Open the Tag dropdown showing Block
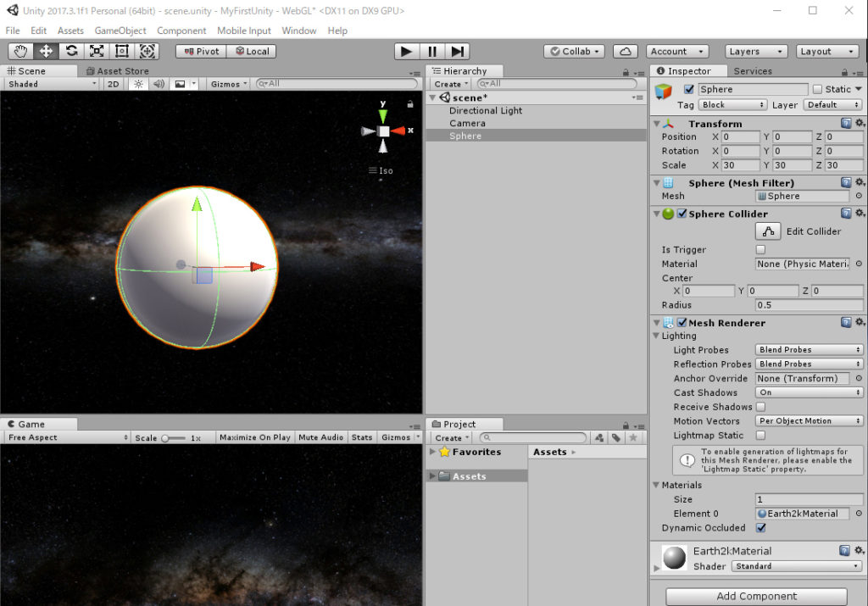The height and width of the screenshot is (606, 868). 732,104
